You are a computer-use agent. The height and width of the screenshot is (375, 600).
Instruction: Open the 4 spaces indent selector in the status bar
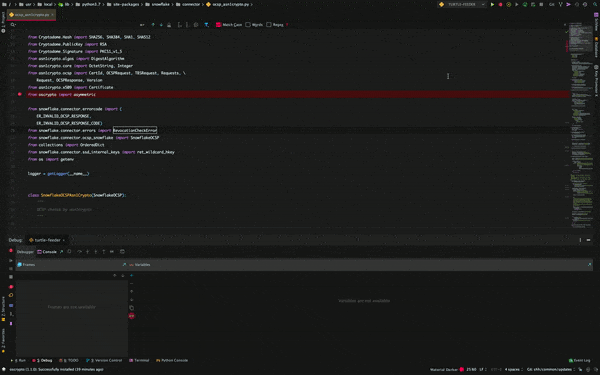pyautogui.click(x=514, y=369)
